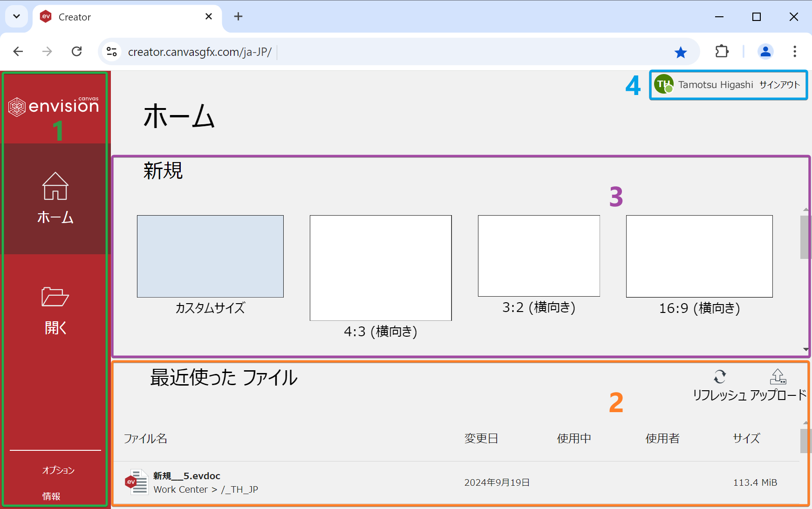Choose the 4:3 (横向き) template
Viewport: 812px width, 509px height.
(381, 268)
